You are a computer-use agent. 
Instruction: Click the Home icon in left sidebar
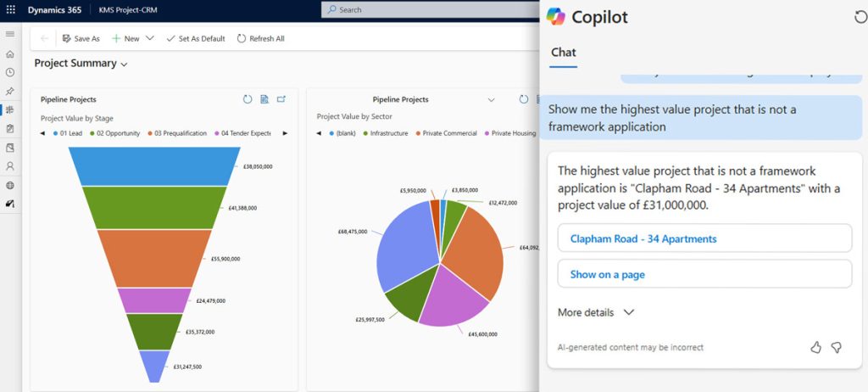click(10, 54)
